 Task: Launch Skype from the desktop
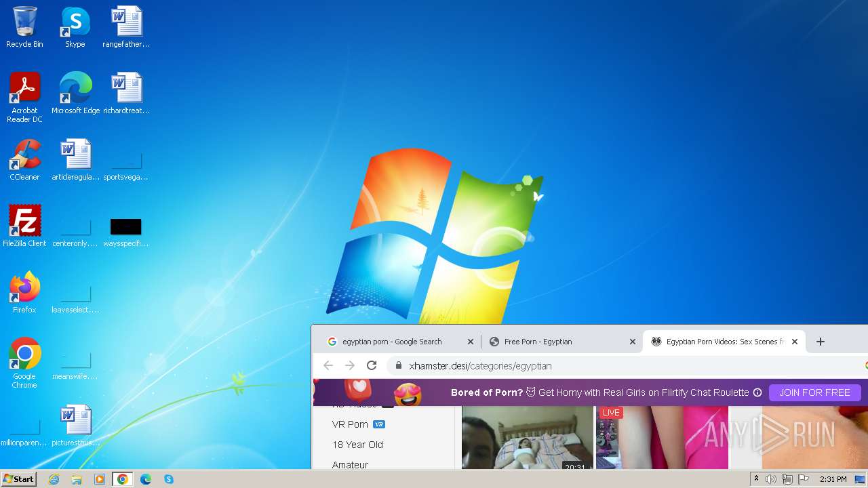(x=75, y=27)
